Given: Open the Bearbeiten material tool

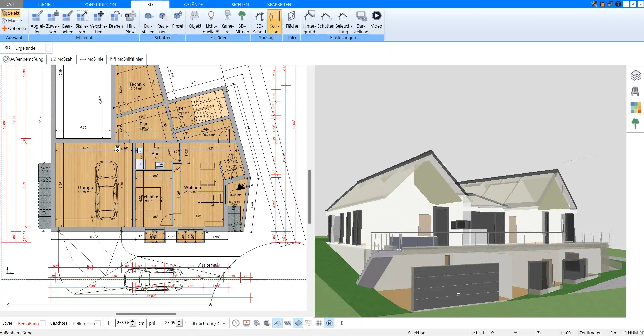Looking at the screenshot, I should (67, 22).
